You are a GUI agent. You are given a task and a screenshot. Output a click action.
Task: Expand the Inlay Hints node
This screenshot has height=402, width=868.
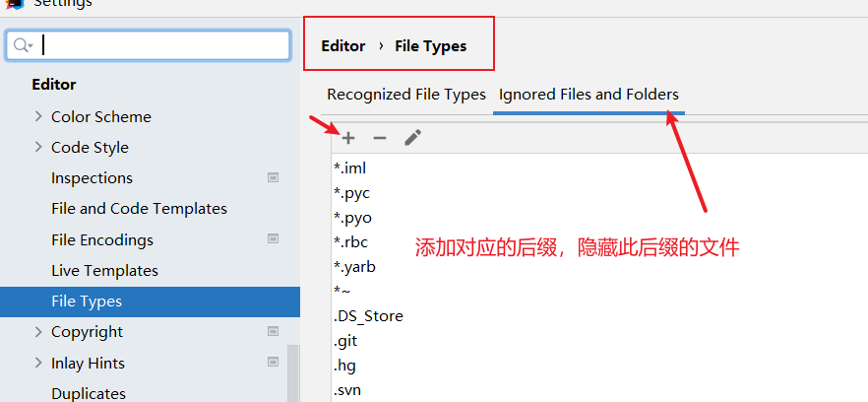tap(38, 363)
